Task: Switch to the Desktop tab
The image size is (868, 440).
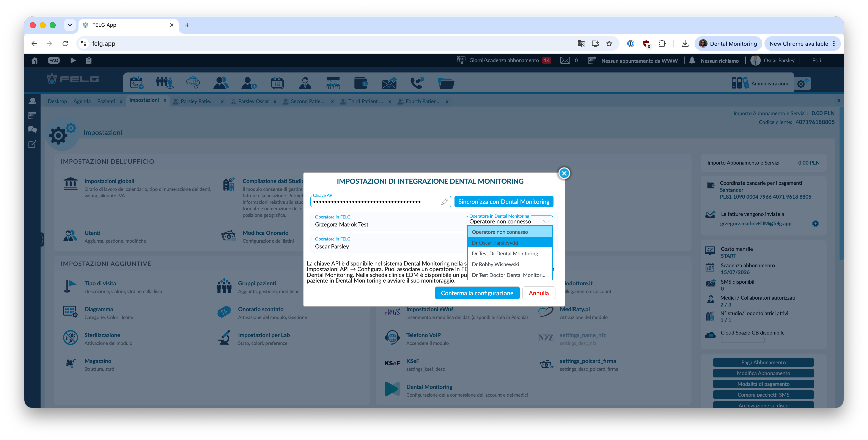Action: (57, 101)
